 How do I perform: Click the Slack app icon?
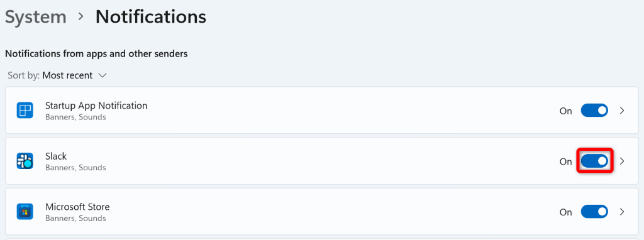(25, 161)
